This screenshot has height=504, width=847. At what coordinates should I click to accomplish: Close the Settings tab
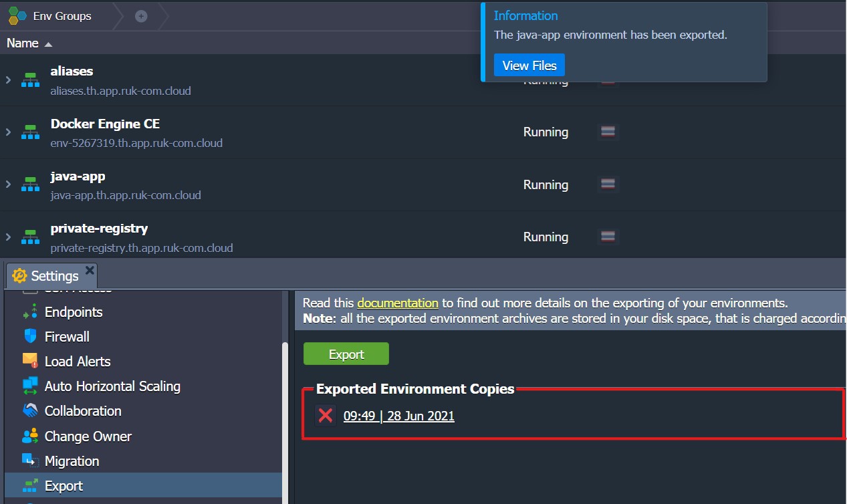90,271
